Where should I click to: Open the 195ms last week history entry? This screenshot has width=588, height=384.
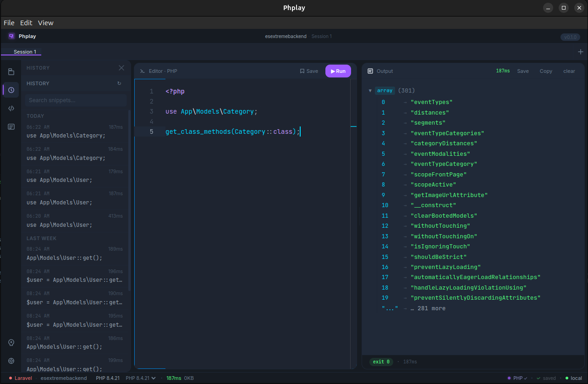[75, 320]
